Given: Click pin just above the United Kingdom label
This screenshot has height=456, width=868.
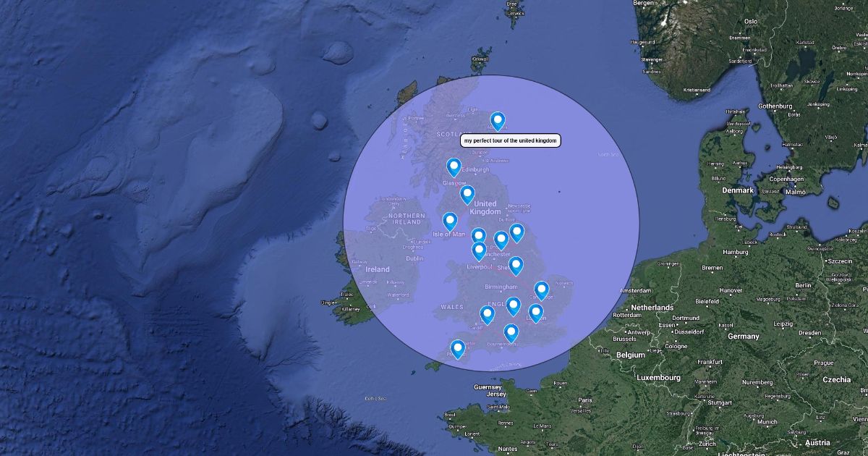Looking at the screenshot, I should click(x=467, y=194).
